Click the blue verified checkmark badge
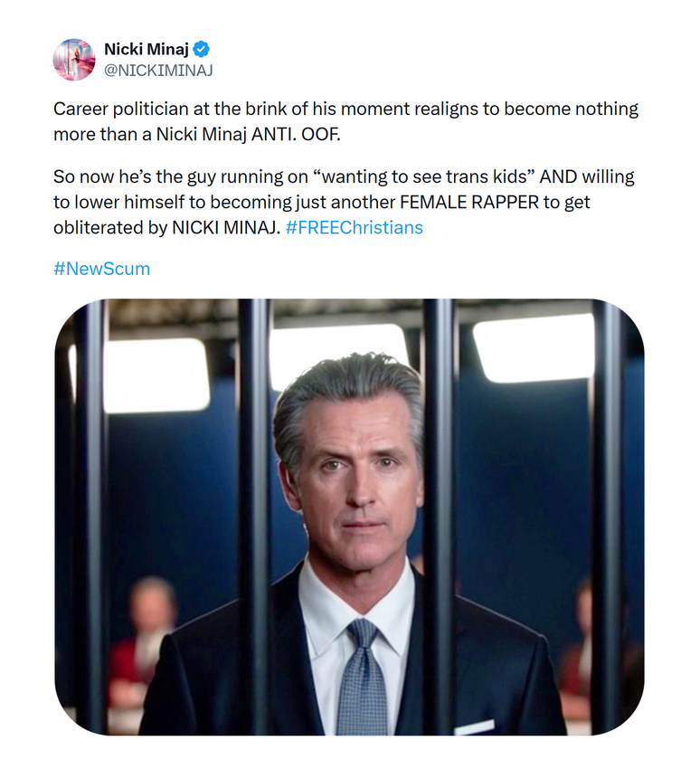700x760 pixels. point(203,50)
